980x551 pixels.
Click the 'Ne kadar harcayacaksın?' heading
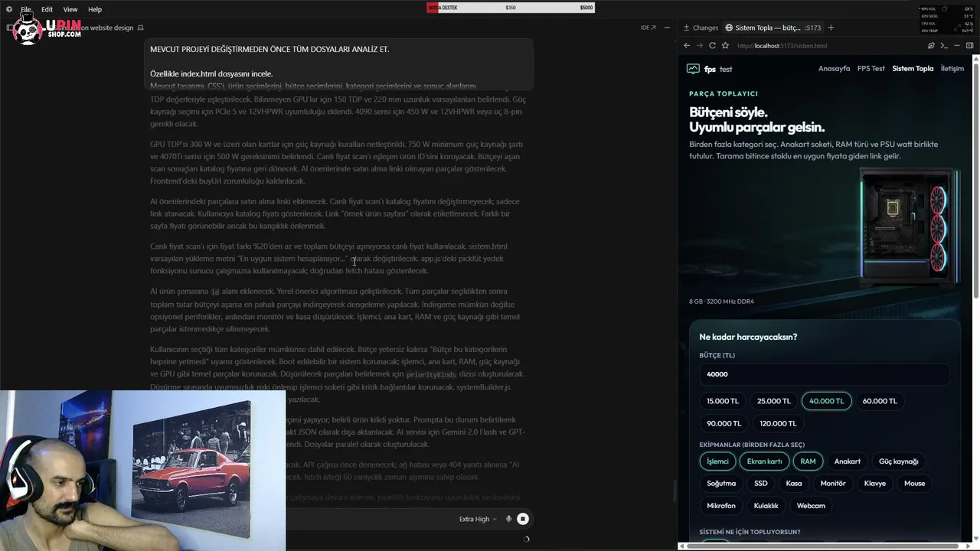pyautogui.click(x=748, y=337)
